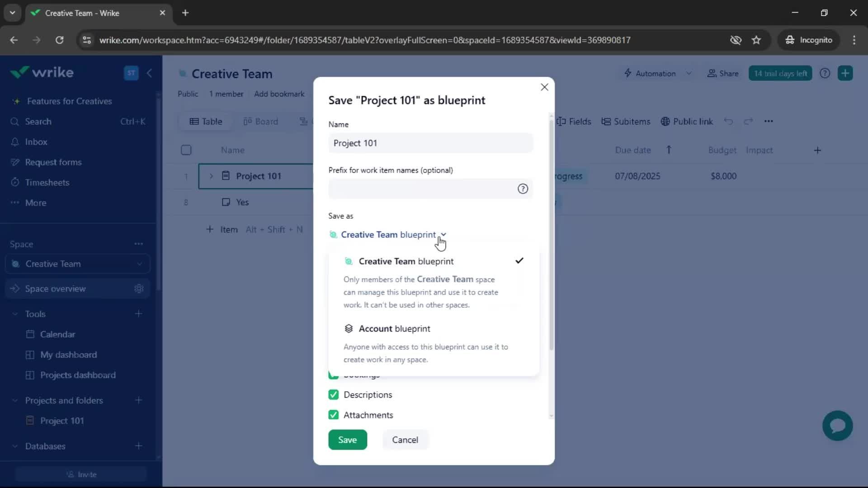Open the chat support bubble

click(x=837, y=426)
